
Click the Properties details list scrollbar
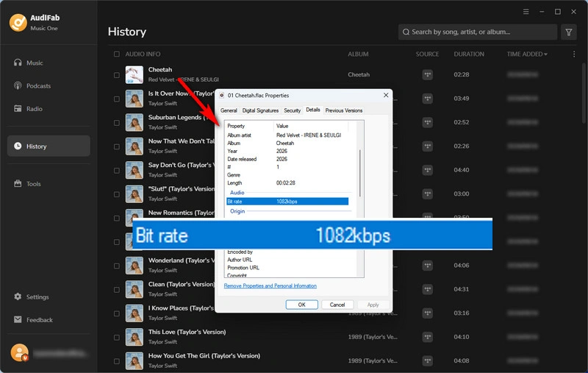(x=360, y=173)
